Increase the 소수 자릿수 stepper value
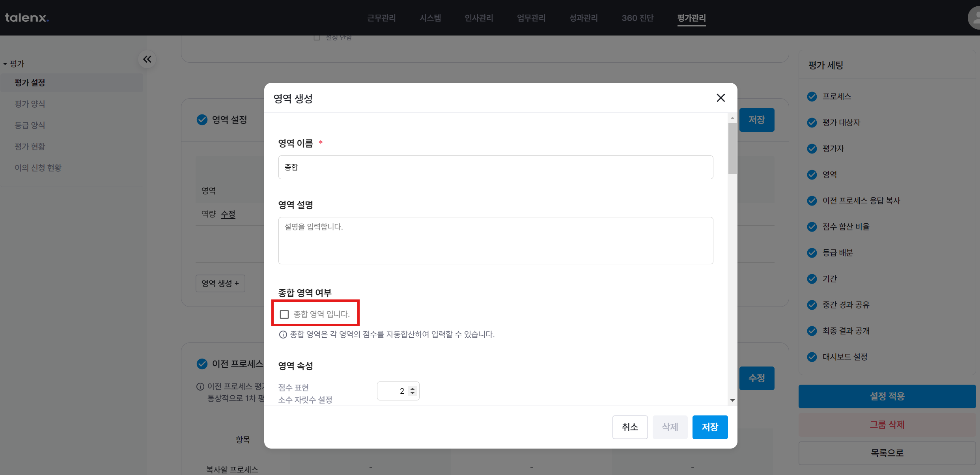Viewport: 980px width, 475px height. pyautogui.click(x=413, y=388)
